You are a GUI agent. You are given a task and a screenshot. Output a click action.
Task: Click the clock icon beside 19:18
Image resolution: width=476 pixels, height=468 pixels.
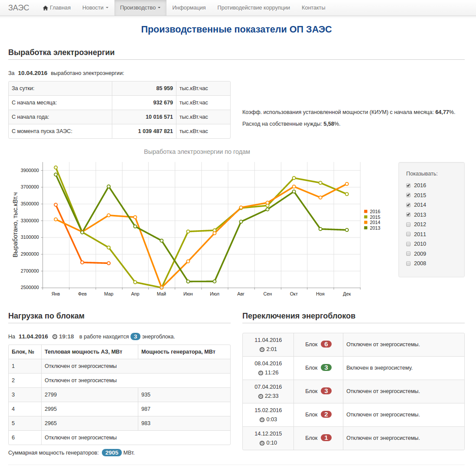[x=55, y=337]
